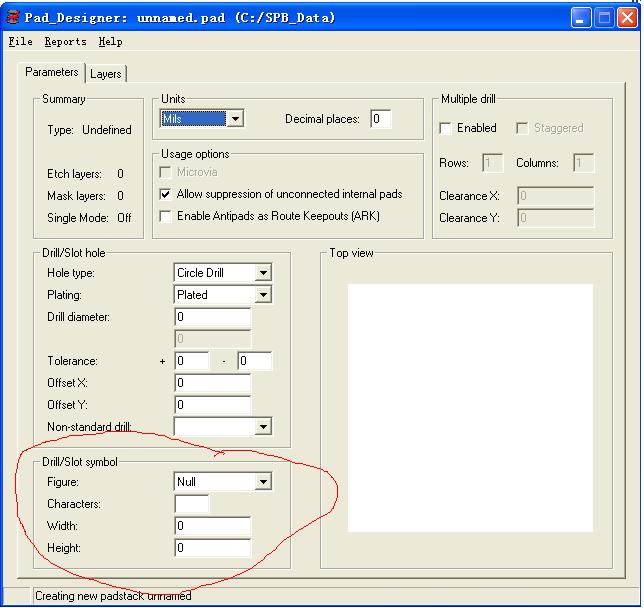Maximize the Pad Designer window
644x608 pixels.
click(x=604, y=18)
